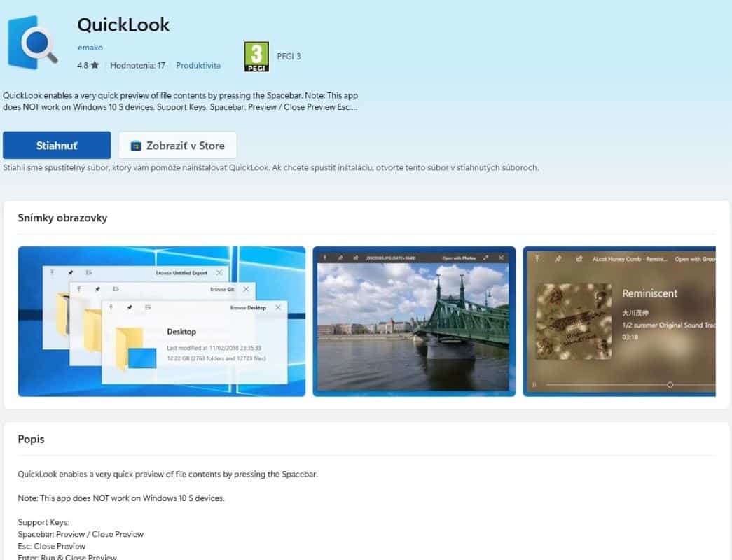This screenshot has width=732, height=560.
Task: Open the emako publisher link
Action: [90, 48]
